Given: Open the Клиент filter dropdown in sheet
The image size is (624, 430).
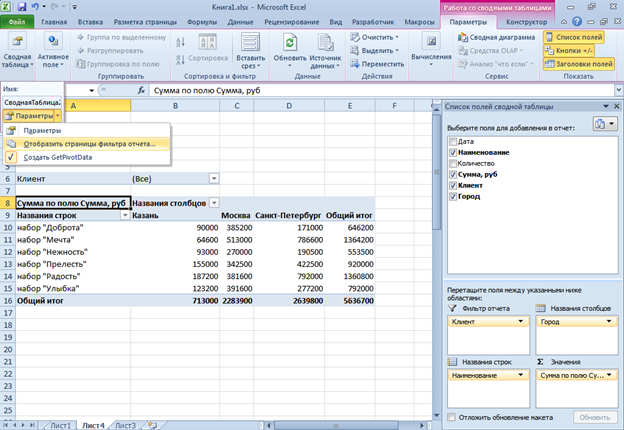Looking at the screenshot, I should point(213,177).
